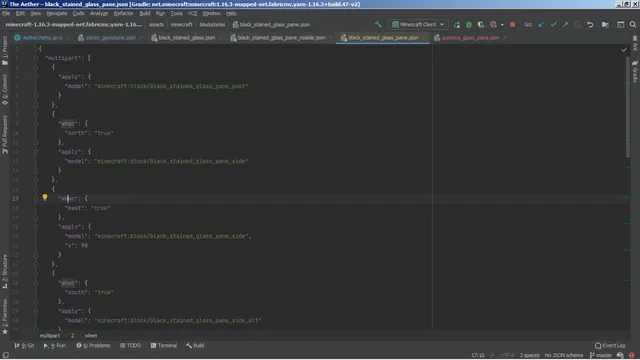The image size is (640, 360).
Task: Open the Problems tool window
Action: tap(93, 345)
